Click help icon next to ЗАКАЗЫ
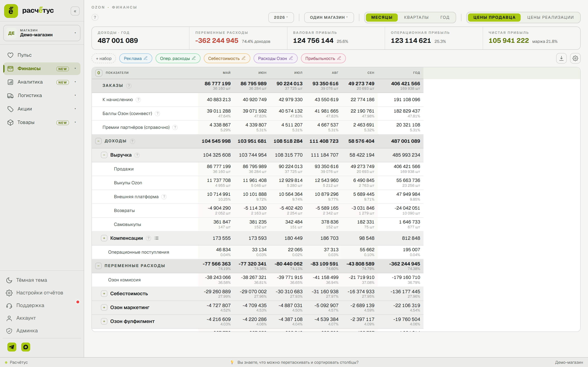The height and width of the screenshot is (367, 588). click(129, 86)
